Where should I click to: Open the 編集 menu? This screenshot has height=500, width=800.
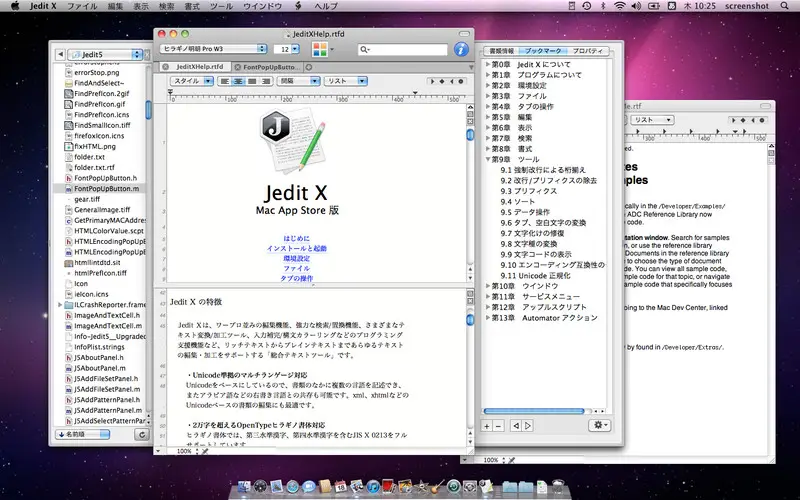tap(115, 6)
